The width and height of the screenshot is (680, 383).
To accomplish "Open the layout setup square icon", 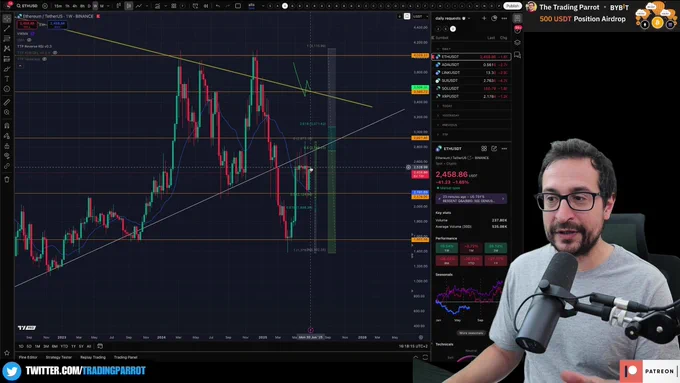I will 238,6.
